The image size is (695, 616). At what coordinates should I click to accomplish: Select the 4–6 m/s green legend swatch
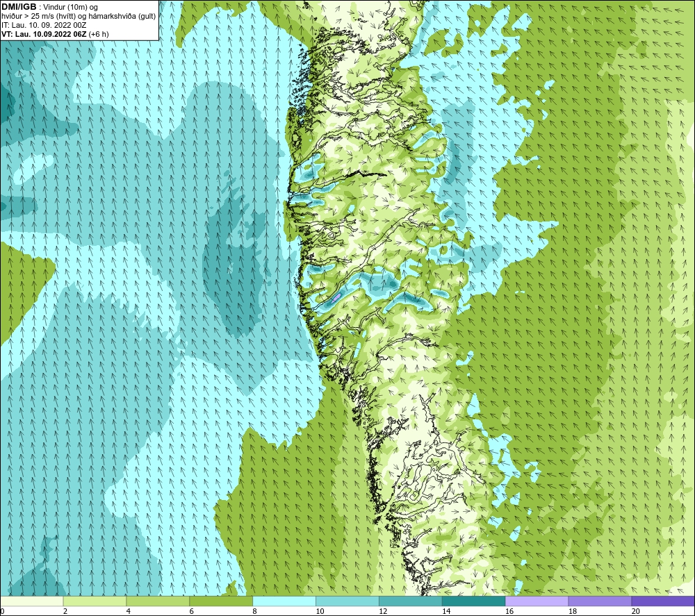tap(158, 601)
